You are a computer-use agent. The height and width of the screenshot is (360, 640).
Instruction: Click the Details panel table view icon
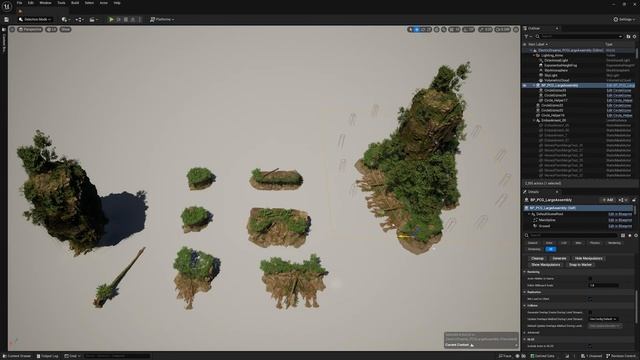(623, 236)
